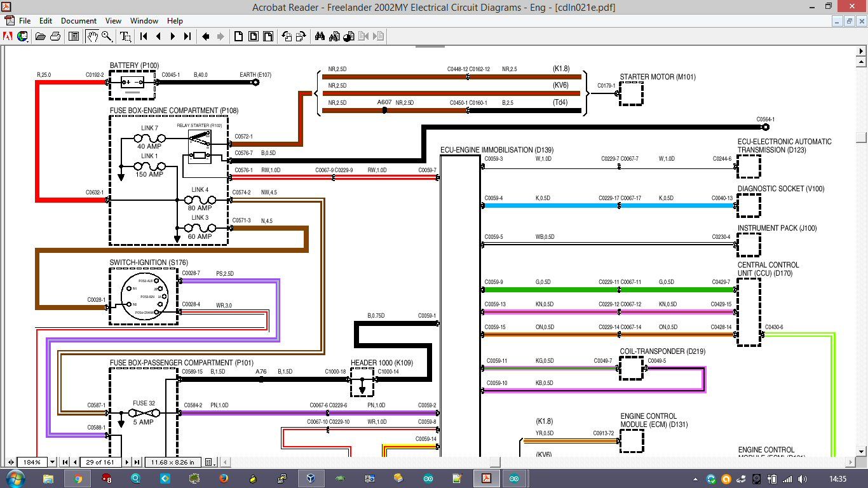The height and width of the screenshot is (488, 868).
Task: Set Fit in Window page view
Action: pyautogui.click(x=254, y=36)
